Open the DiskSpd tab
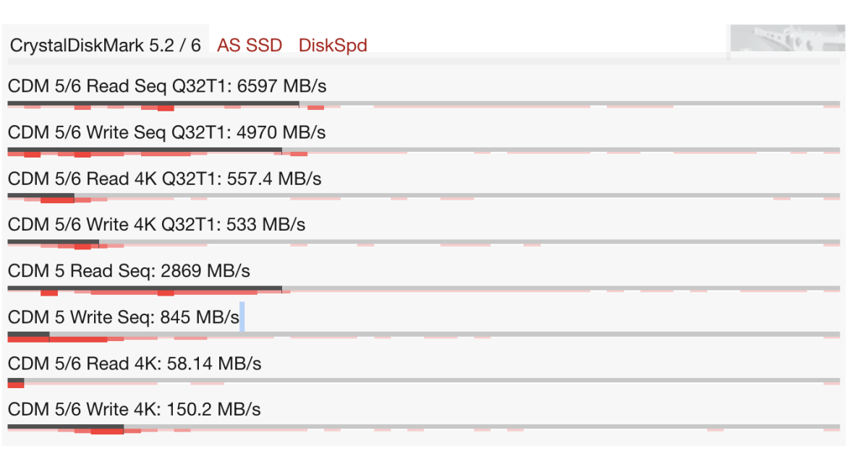868x451 pixels. [333, 46]
